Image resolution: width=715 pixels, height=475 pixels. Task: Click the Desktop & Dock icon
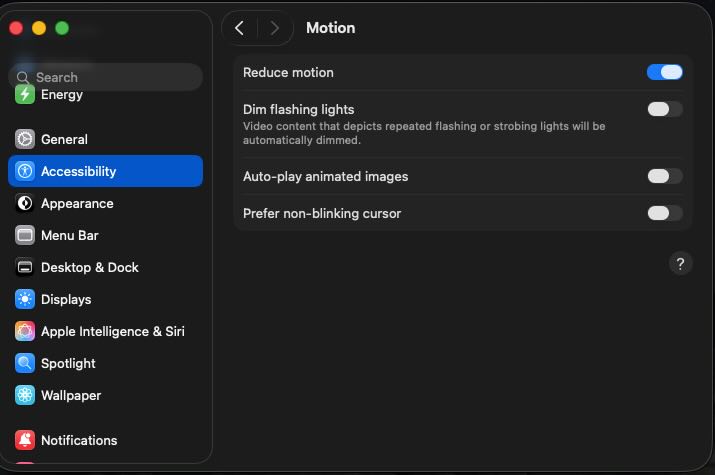[x=25, y=267]
